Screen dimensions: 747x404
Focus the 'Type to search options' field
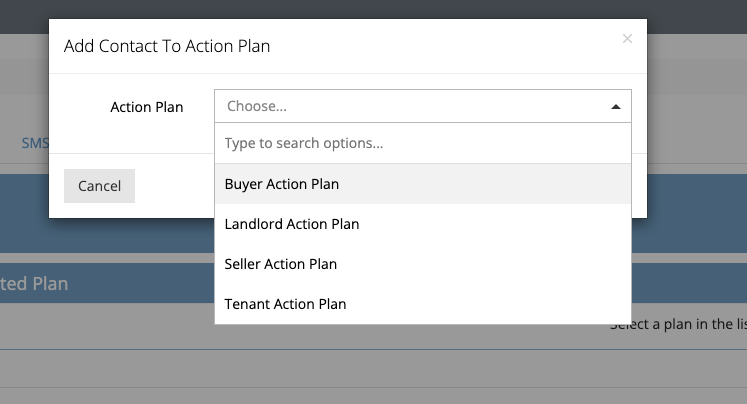422,143
